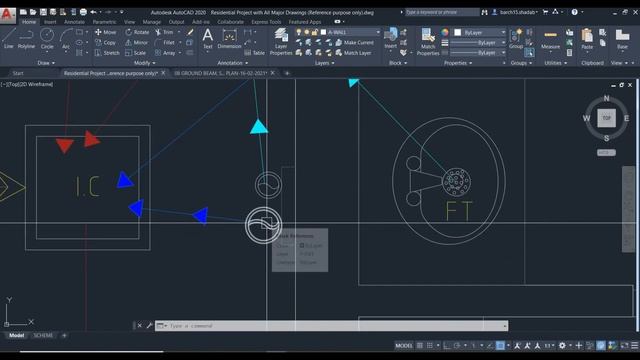Switch to GROUND BEAM PLAN drawing tab
The width and height of the screenshot is (640, 360).
click(x=220, y=73)
